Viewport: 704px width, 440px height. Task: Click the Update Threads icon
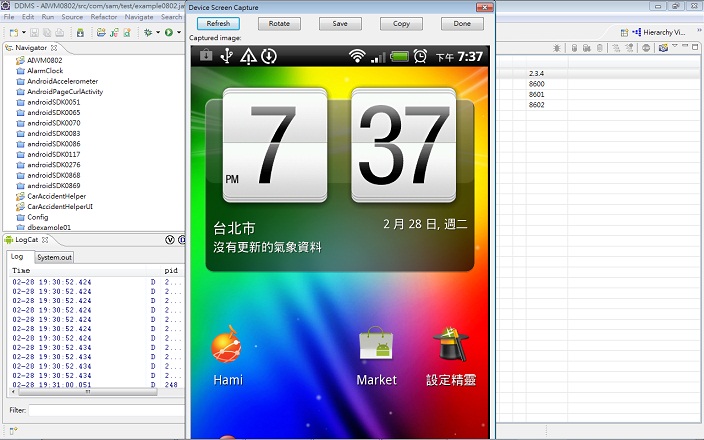tap(616, 48)
